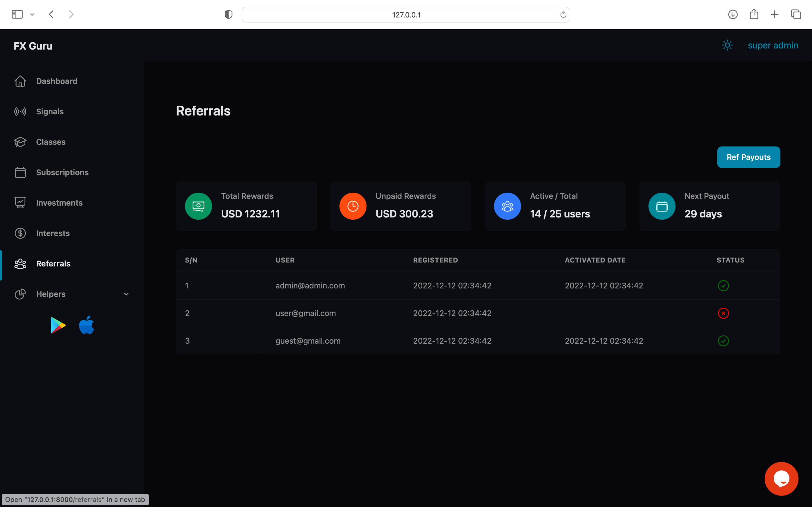
Task: Click the browser address bar
Action: (x=406, y=15)
